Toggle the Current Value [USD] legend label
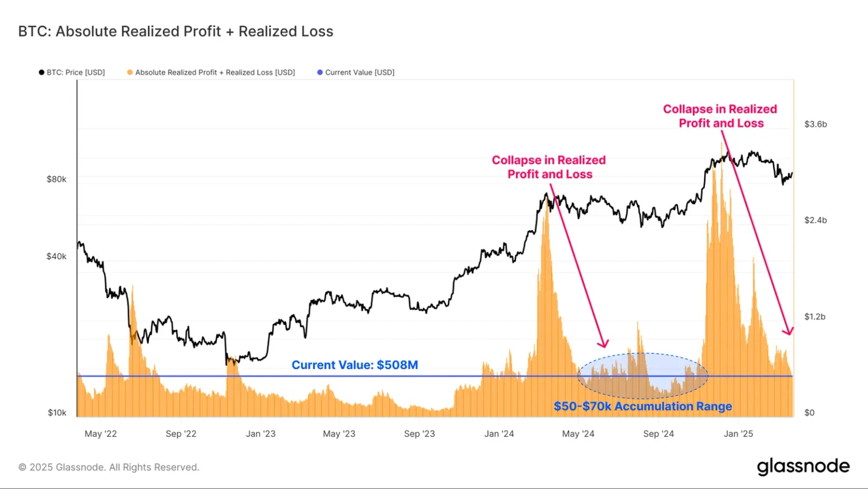Screen dimensions: 868x489 coord(359,72)
